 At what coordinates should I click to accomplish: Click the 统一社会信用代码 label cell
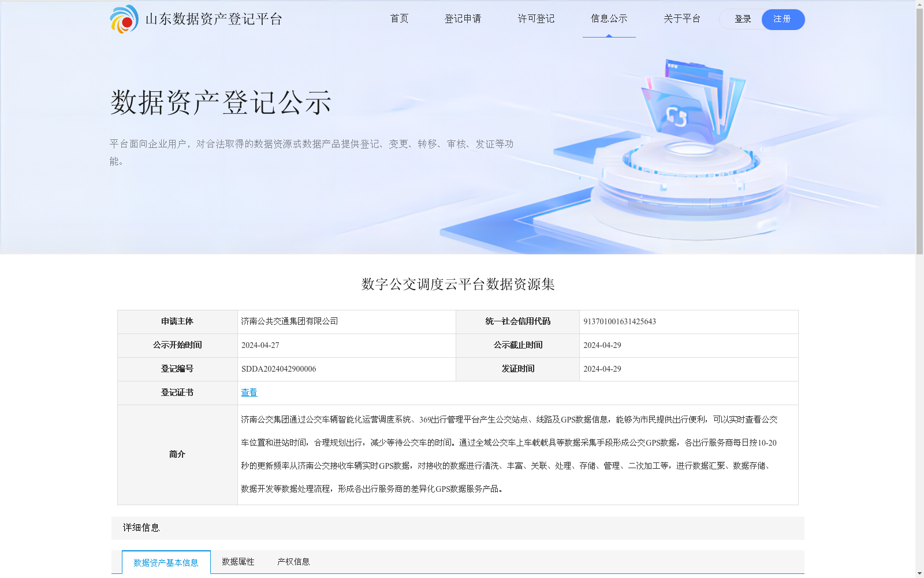(518, 322)
